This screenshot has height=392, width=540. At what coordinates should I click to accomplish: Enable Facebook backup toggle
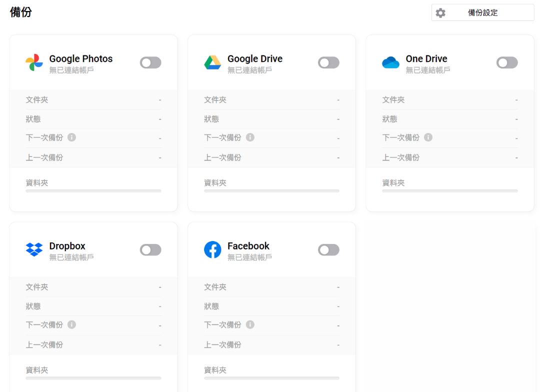tap(328, 249)
